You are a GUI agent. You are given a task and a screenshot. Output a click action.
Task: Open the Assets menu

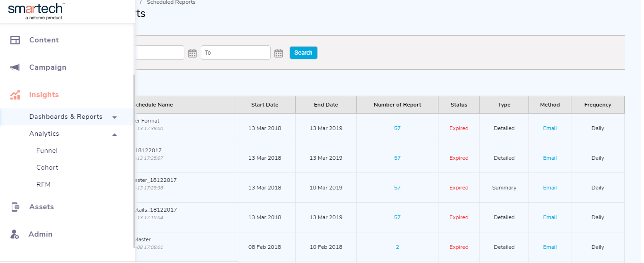tap(41, 207)
